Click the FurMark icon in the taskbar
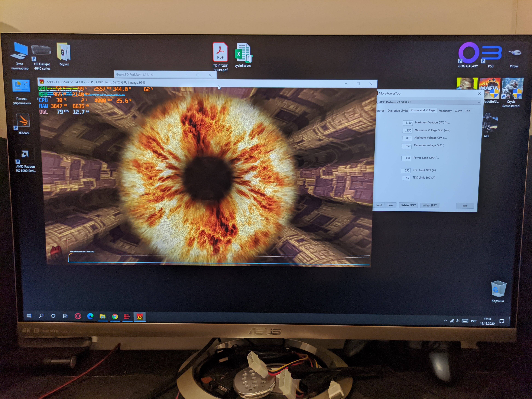 pos(140,317)
